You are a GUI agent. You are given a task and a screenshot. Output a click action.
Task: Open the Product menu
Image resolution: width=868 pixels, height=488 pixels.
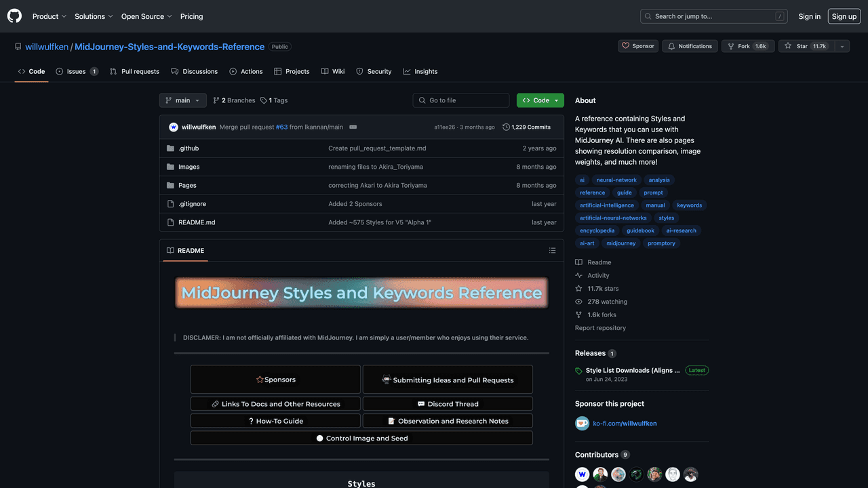coord(50,16)
